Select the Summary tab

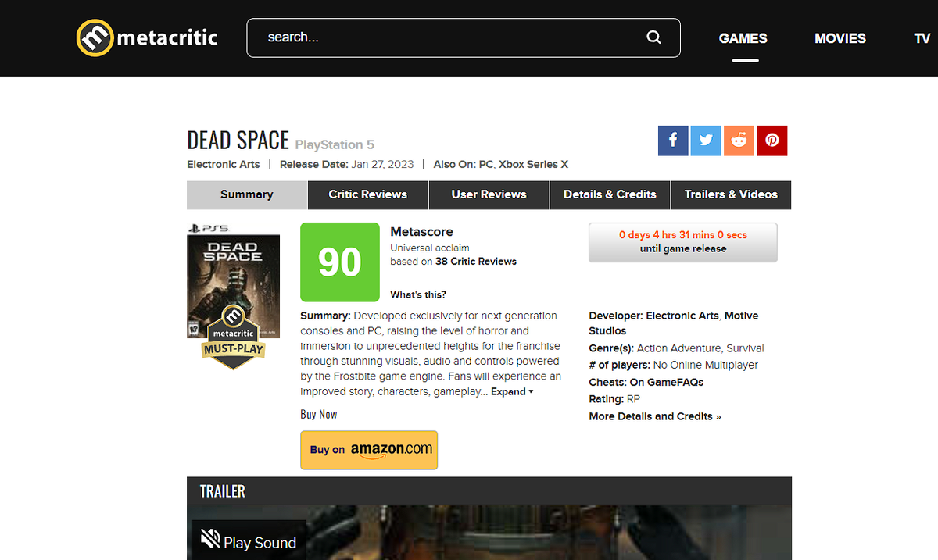[x=247, y=194]
